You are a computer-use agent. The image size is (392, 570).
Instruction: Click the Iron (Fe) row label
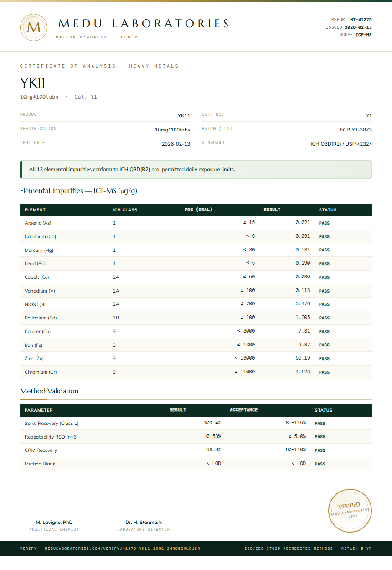[x=33, y=345]
